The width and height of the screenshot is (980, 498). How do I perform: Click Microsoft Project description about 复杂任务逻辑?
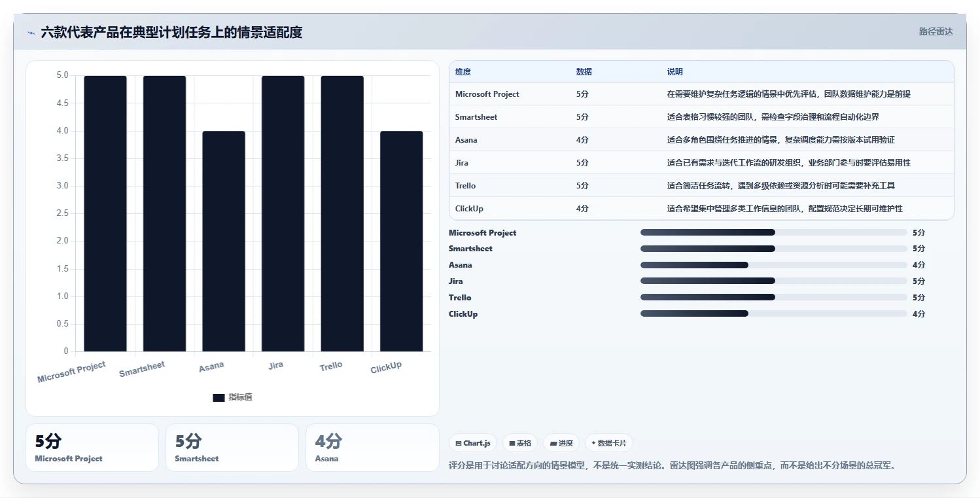[789, 94]
